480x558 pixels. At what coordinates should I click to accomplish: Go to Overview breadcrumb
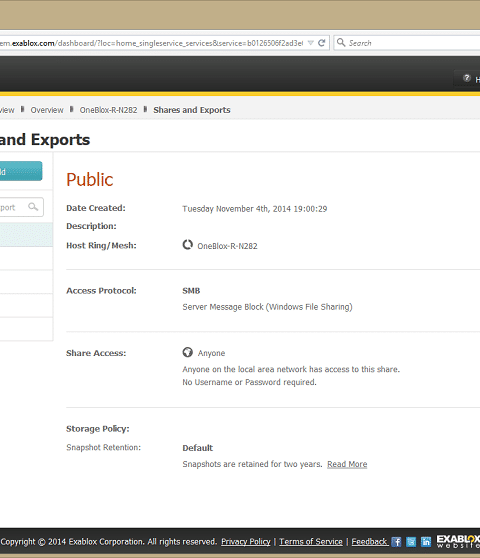click(x=47, y=110)
